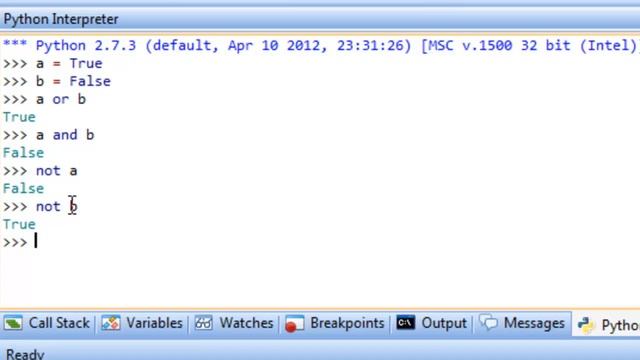Image resolution: width=640 pixels, height=360 pixels.
Task: Click the Python Interpreter panel title
Action: click(x=61, y=19)
